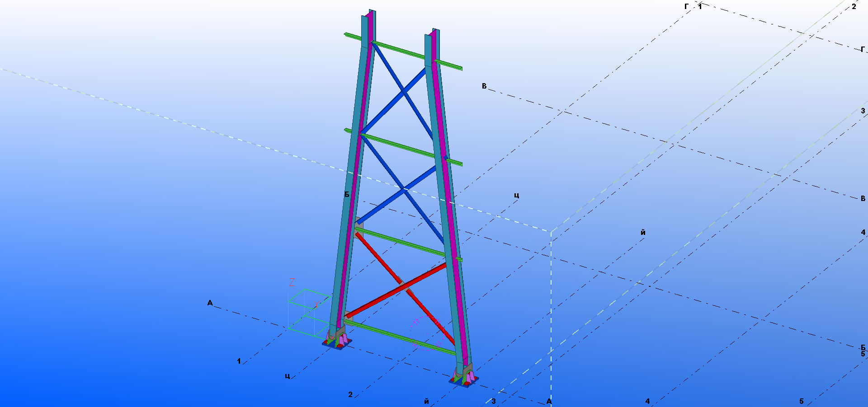This screenshot has width=868, height=407.
Task: Click grid label 'А' left of the tower base
Action: coord(210,303)
